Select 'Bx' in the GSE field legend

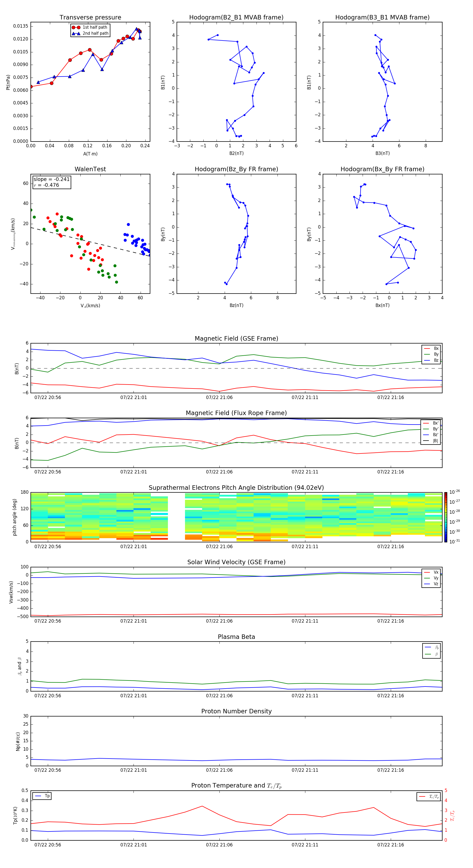[431, 349]
